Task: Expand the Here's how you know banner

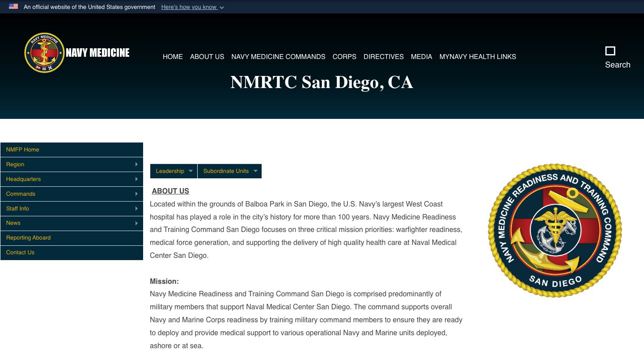Action: tap(192, 7)
